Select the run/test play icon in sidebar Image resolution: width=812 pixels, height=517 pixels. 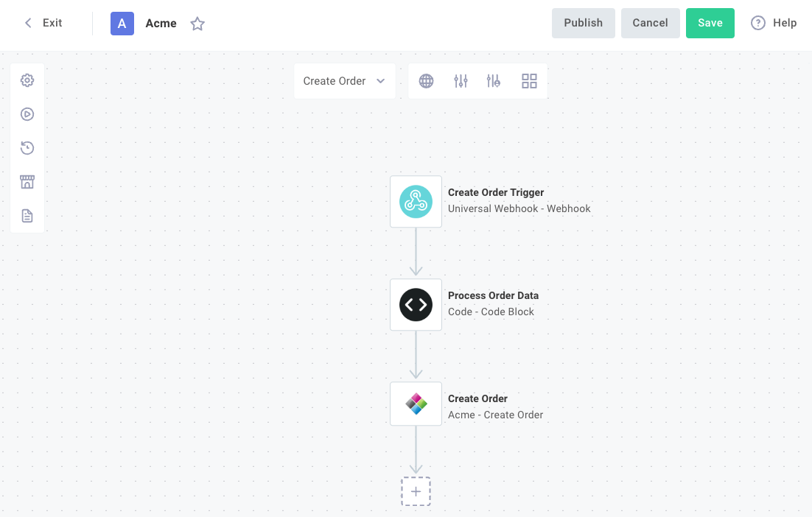coord(27,114)
